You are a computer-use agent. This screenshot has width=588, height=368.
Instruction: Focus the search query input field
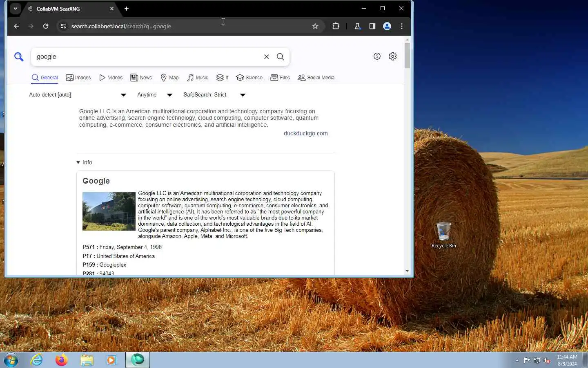[x=147, y=57]
